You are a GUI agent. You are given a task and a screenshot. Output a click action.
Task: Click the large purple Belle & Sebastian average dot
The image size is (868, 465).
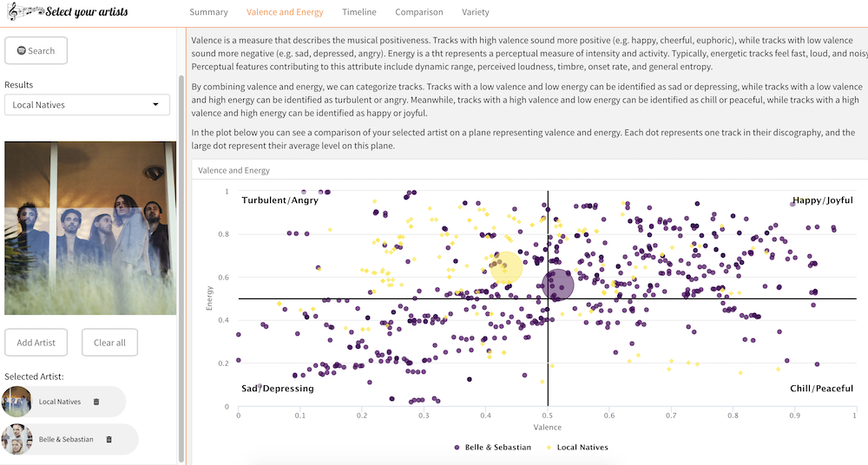coord(558,285)
